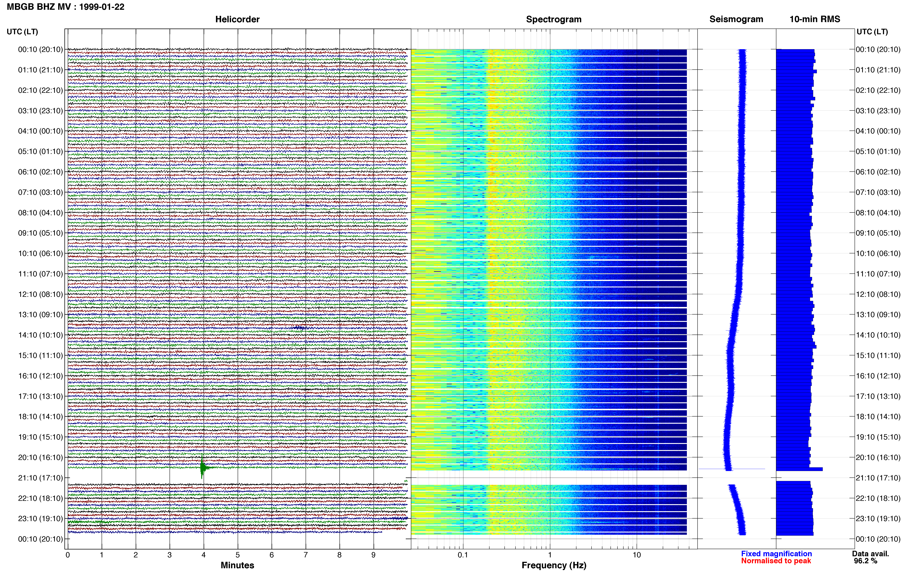Click the 0.1 frequency tick label
The width and height of the screenshot is (924, 578).
pyautogui.click(x=463, y=555)
